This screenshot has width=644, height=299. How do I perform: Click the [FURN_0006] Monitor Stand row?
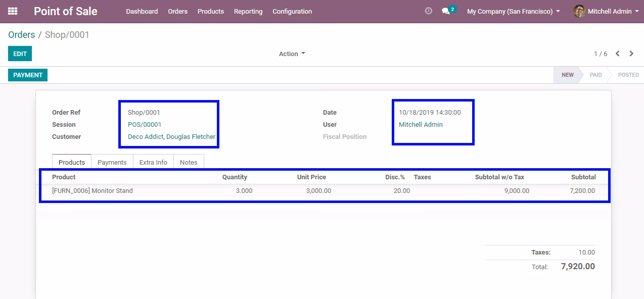(324, 191)
